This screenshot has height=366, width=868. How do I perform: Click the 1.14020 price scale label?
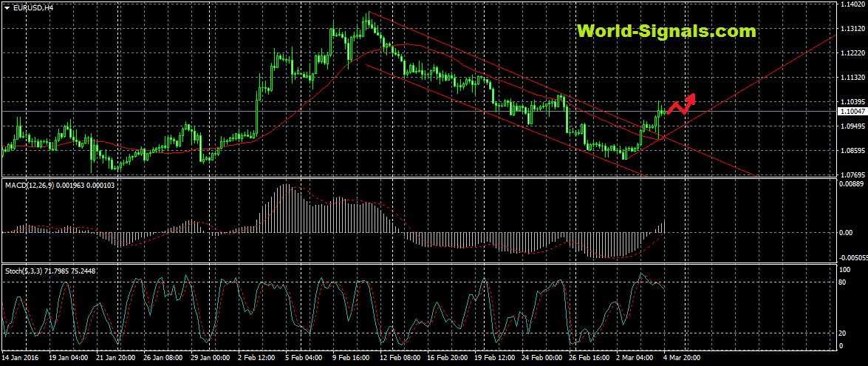coord(852,4)
